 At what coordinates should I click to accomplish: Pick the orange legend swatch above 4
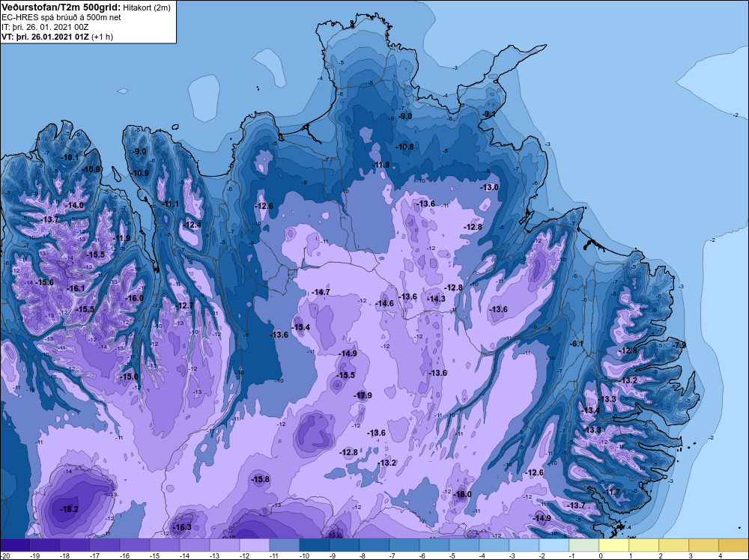(x=733, y=545)
